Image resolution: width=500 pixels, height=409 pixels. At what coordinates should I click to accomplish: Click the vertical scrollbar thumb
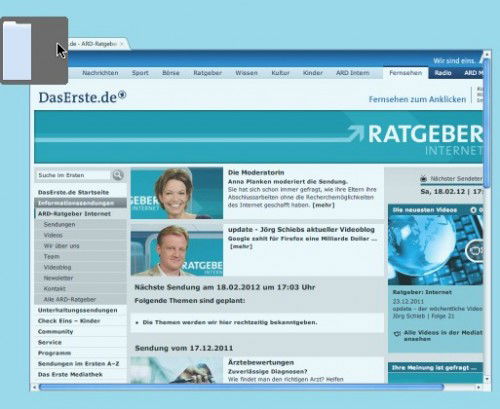(x=487, y=123)
